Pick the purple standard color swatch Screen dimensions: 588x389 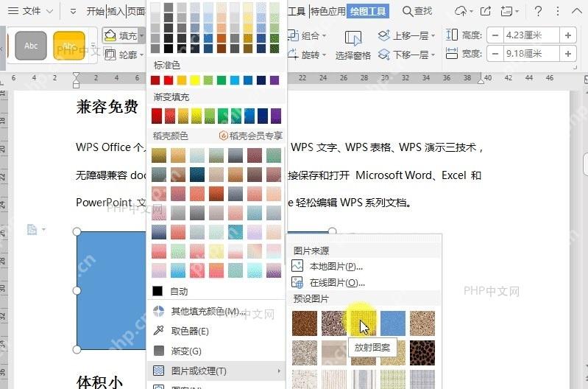275,80
